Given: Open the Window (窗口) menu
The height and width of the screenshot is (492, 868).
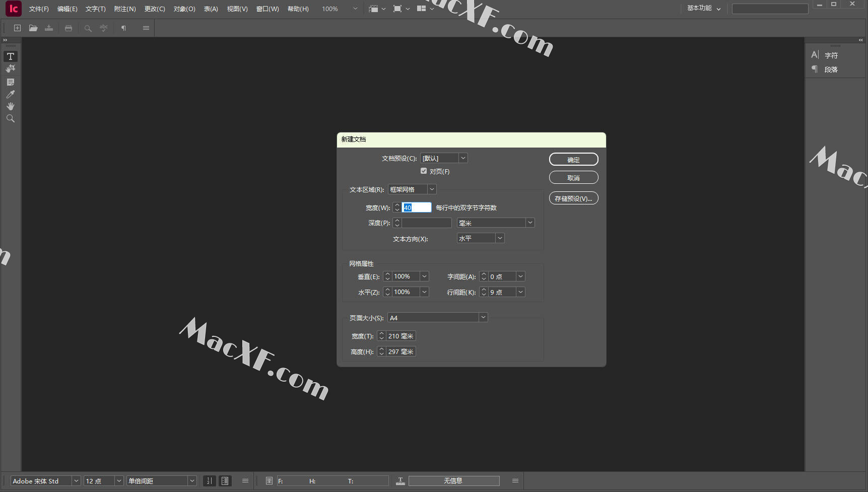Looking at the screenshot, I should coord(268,9).
